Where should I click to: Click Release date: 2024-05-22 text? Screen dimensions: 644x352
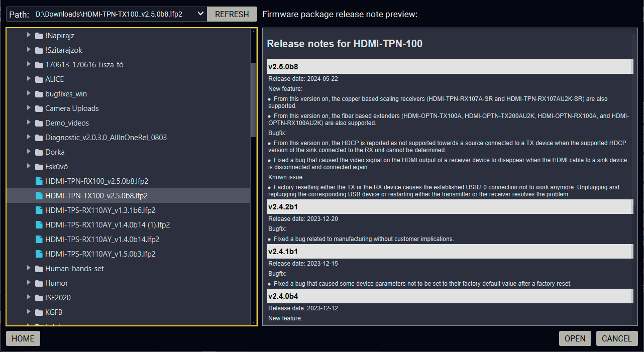click(x=303, y=79)
